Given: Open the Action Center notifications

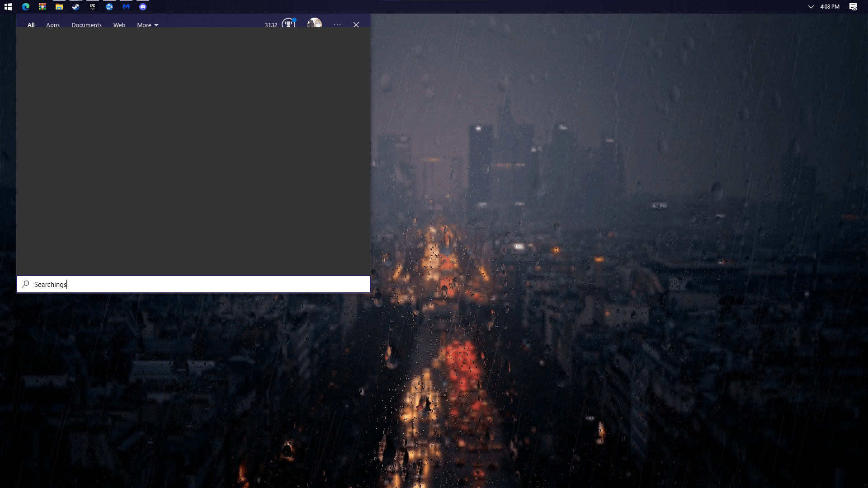Looking at the screenshot, I should pos(853,7).
